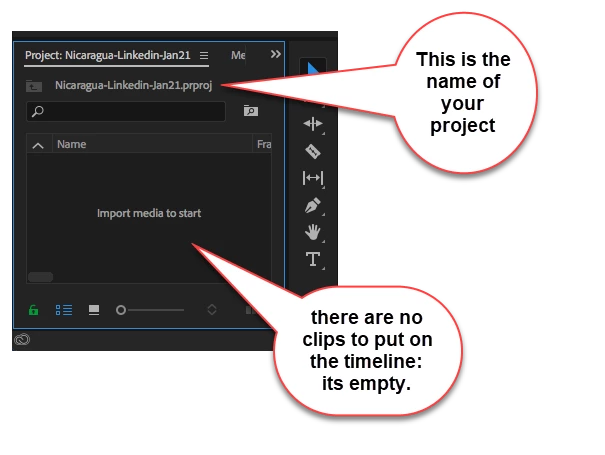Select the Selection tool arrow

tap(313, 67)
